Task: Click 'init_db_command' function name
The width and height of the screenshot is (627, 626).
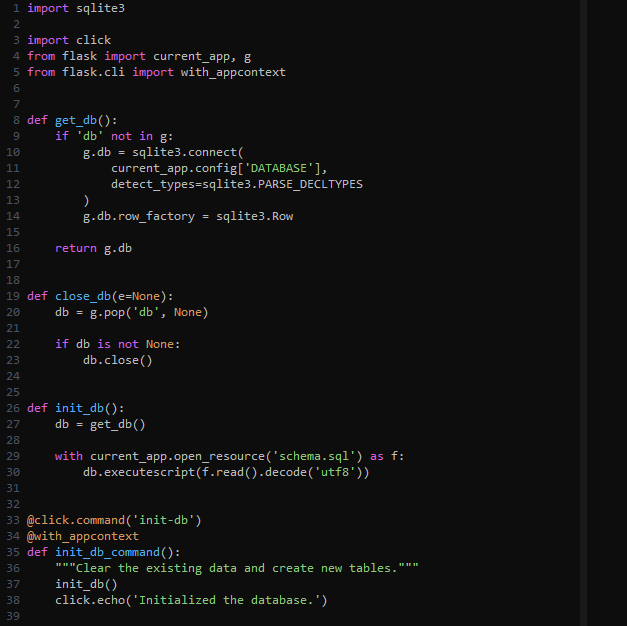Action: pos(108,552)
